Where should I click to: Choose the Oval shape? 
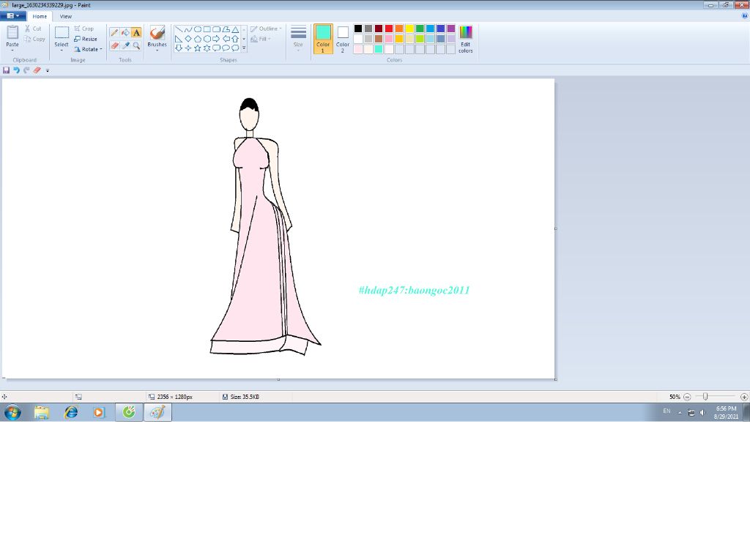coord(197,29)
